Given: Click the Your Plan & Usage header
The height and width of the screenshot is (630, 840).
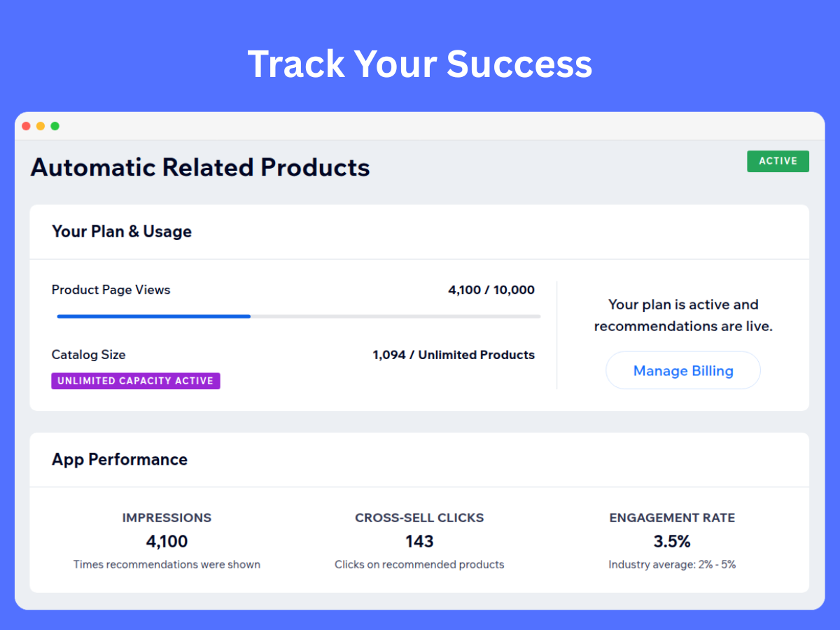Looking at the screenshot, I should (122, 232).
